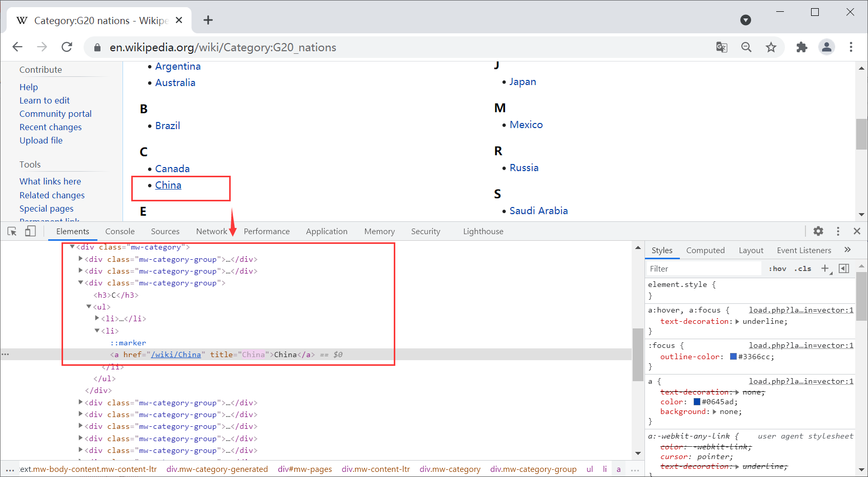
Task: Toggle the :hov element state panel
Action: (777, 268)
